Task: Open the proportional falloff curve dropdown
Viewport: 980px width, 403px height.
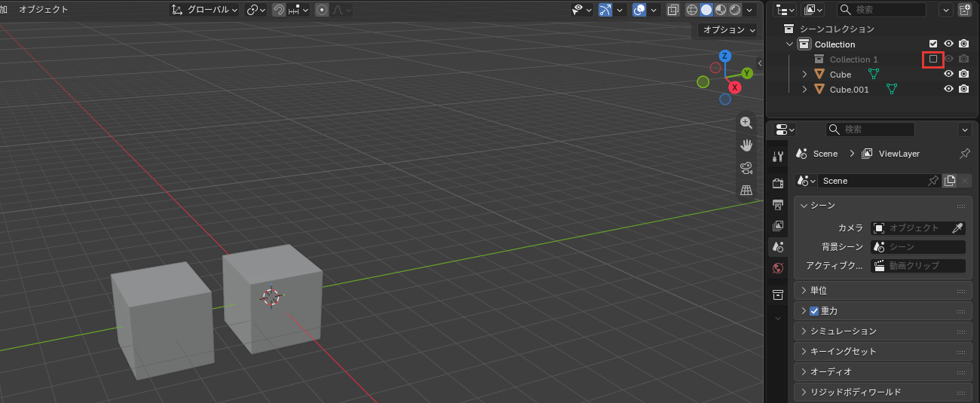Action: pos(341,10)
